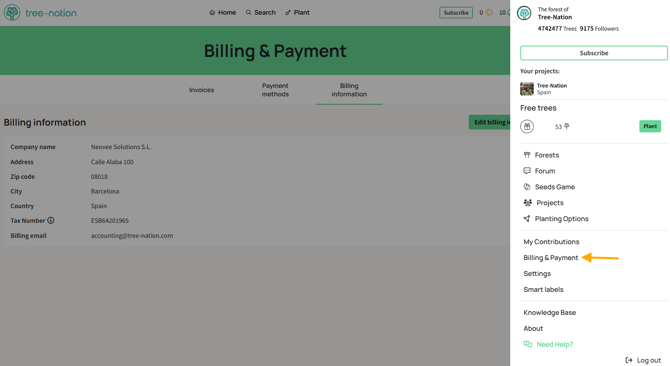Click the Home house icon
Viewport: 670px width, 366px height.
pos(212,12)
